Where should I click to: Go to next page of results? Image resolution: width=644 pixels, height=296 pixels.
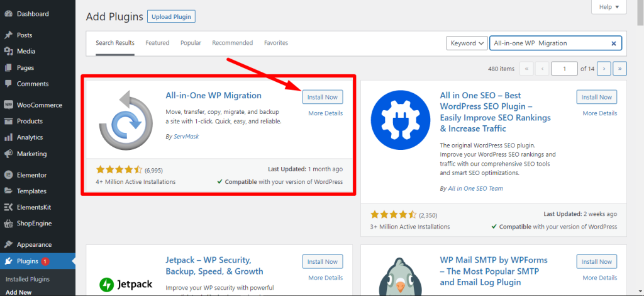coord(604,69)
